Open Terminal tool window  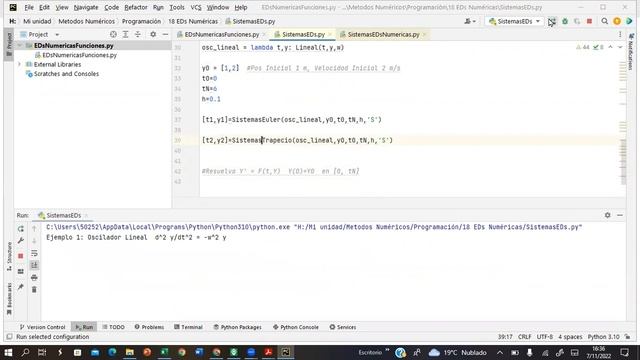click(x=188, y=327)
